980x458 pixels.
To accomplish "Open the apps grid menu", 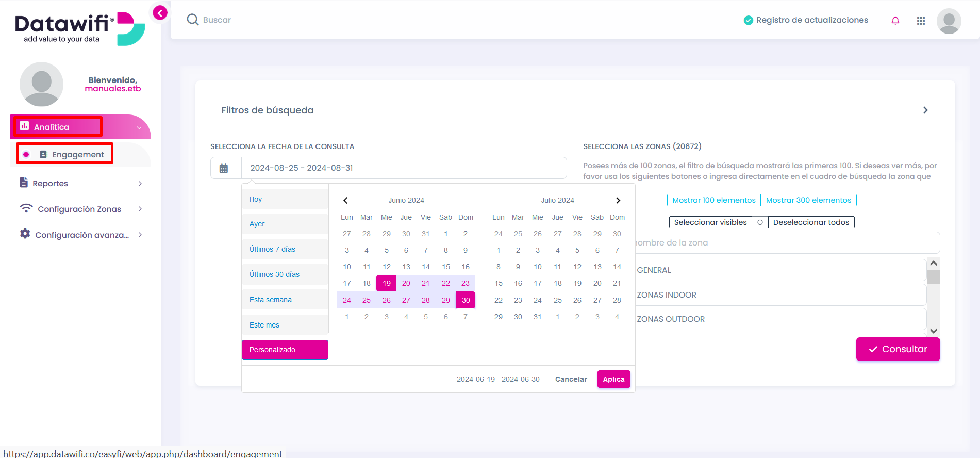I will pyautogui.click(x=921, y=21).
